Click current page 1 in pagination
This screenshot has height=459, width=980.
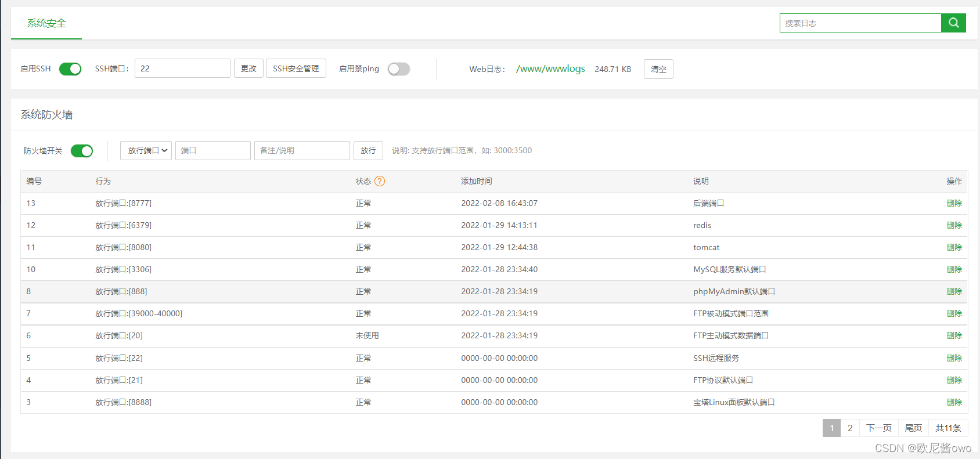(831, 428)
